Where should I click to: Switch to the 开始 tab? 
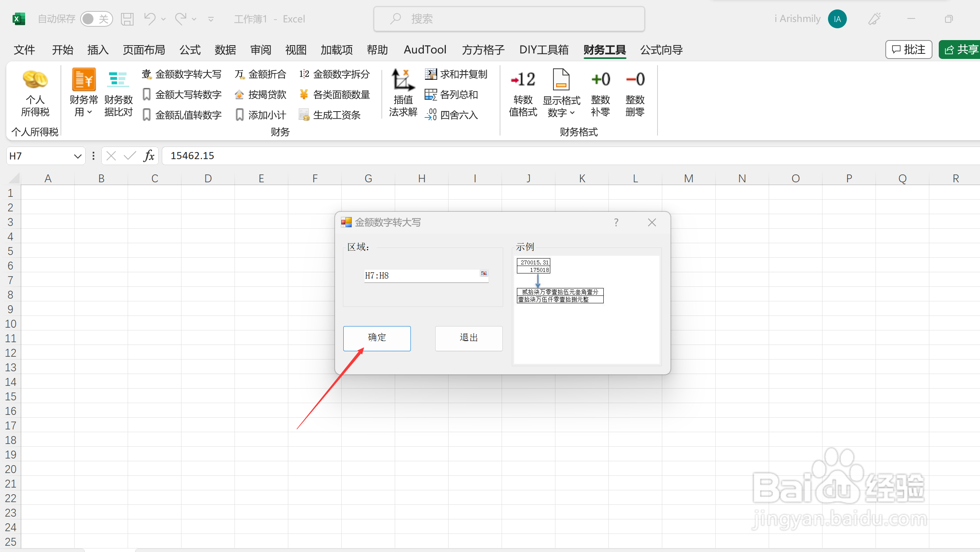click(62, 50)
